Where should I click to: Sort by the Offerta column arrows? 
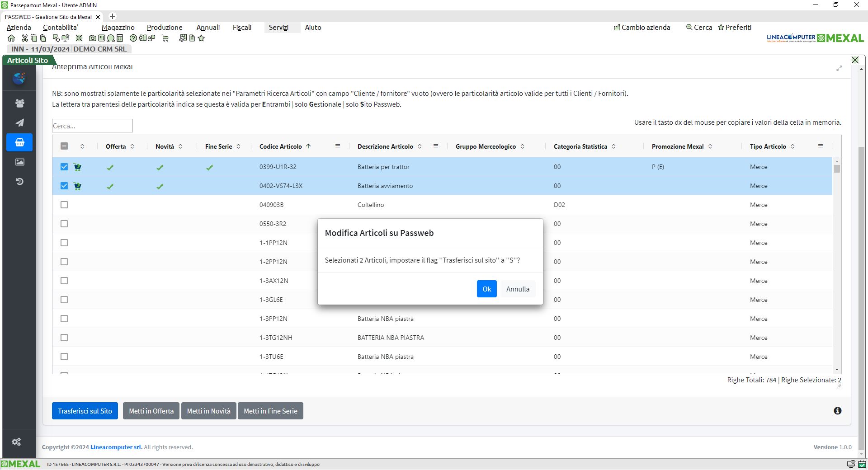pos(132,146)
